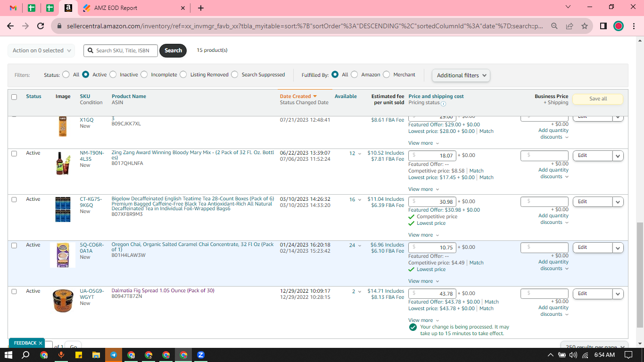This screenshot has width=644, height=362.
Task: Select the Listing Removed status filter
Action: point(183,74)
